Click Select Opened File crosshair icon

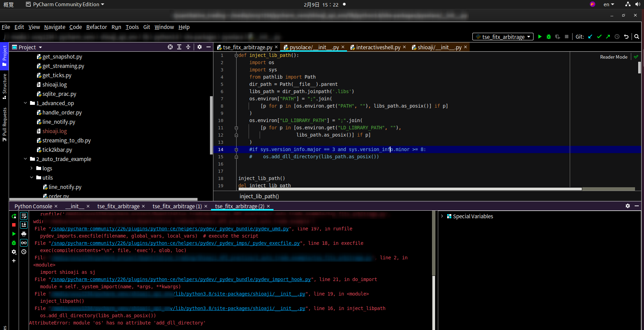coord(170,47)
